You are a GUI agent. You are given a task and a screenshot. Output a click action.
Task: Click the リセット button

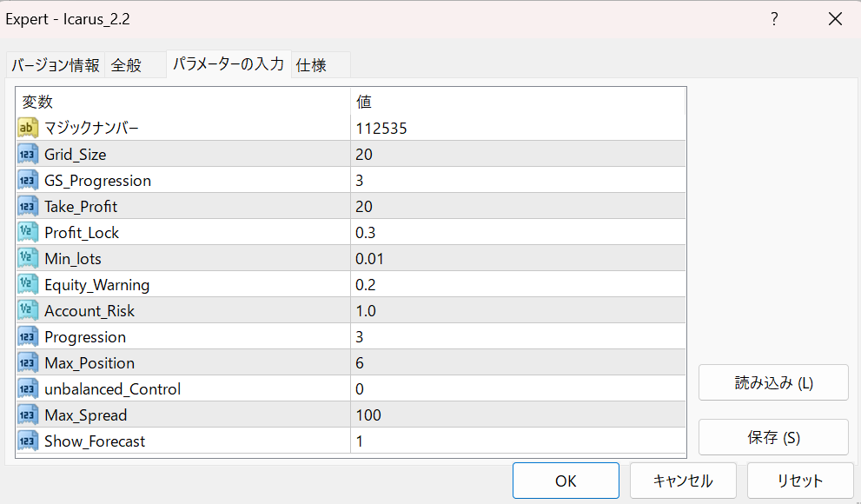pyautogui.click(x=800, y=481)
